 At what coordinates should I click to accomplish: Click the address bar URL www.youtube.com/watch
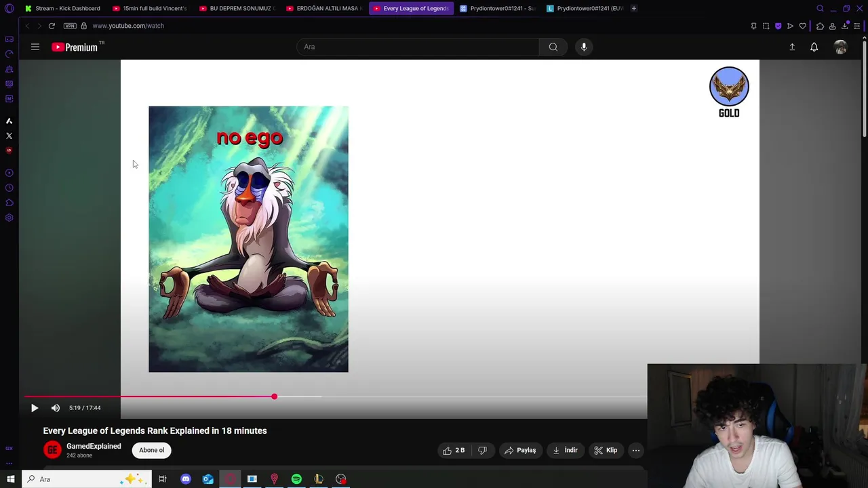[128, 26]
